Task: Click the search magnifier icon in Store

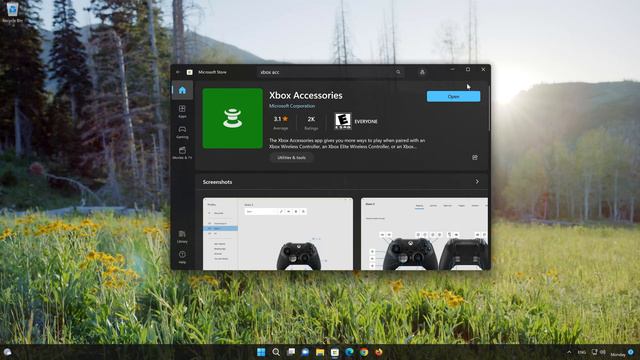Action: (398, 72)
